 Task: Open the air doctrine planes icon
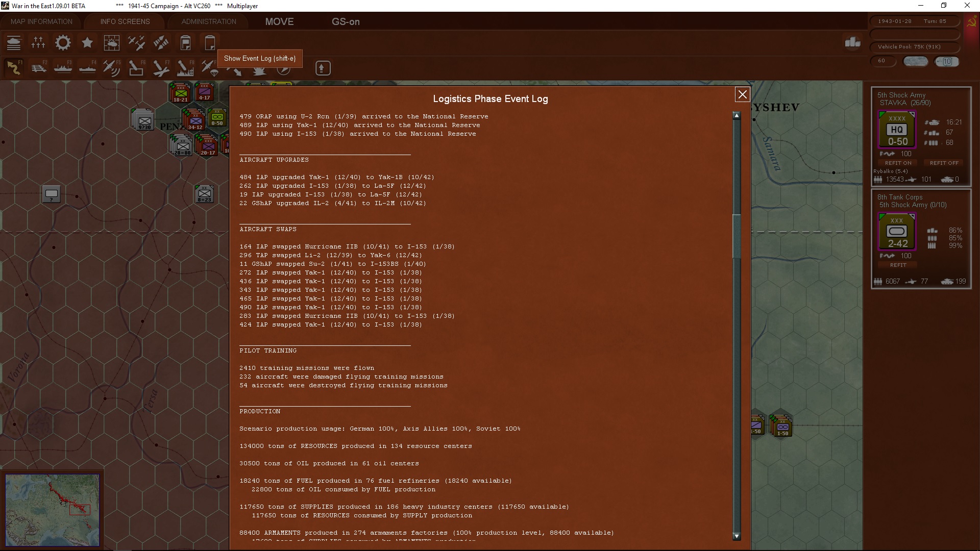[136, 43]
